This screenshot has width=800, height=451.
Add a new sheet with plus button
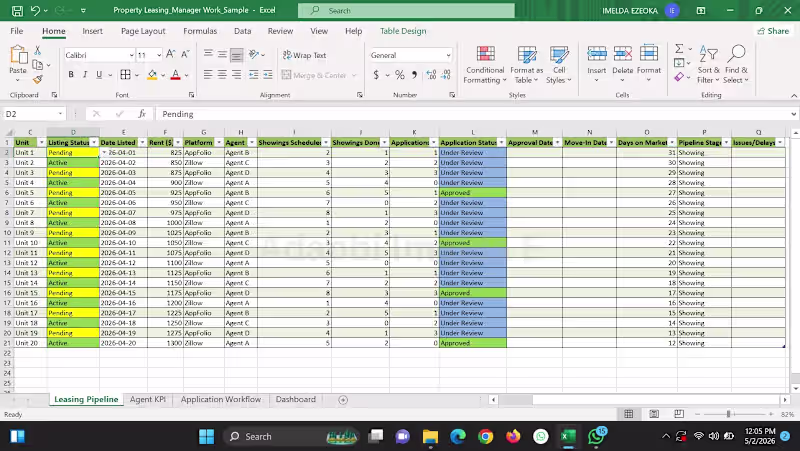pyautogui.click(x=343, y=400)
